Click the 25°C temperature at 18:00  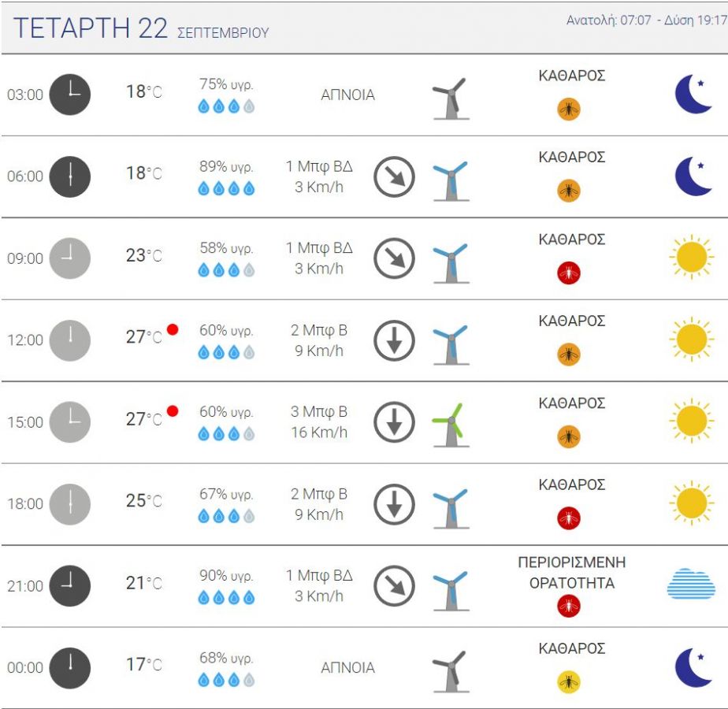point(144,500)
